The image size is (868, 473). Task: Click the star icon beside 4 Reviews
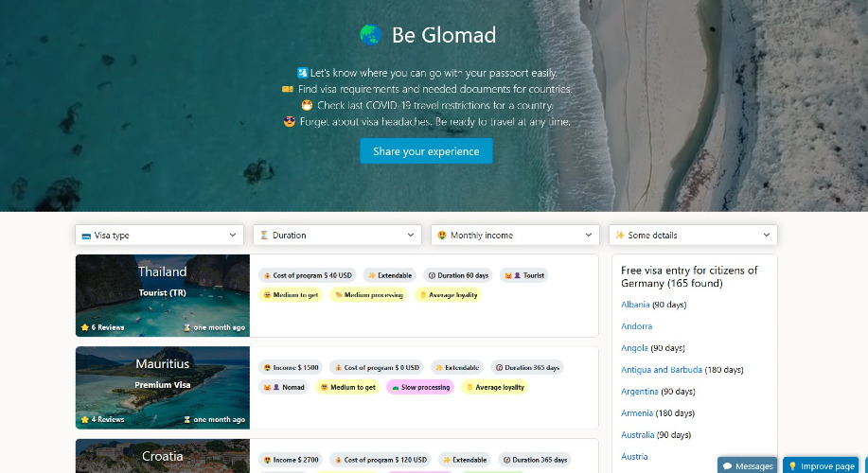84,419
